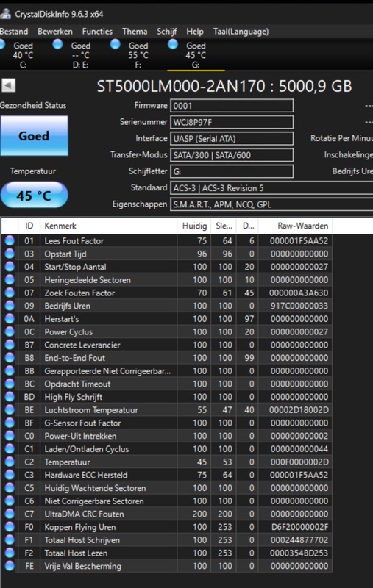Open the Functies menu

tap(97, 32)
